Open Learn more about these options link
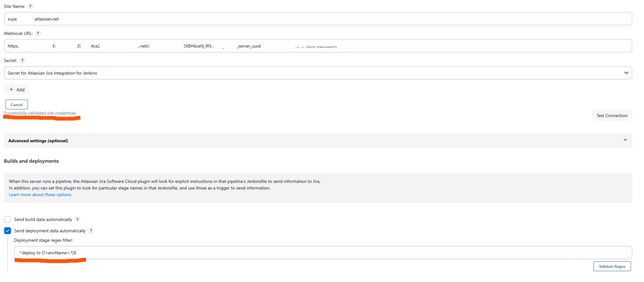 point(40,195)
